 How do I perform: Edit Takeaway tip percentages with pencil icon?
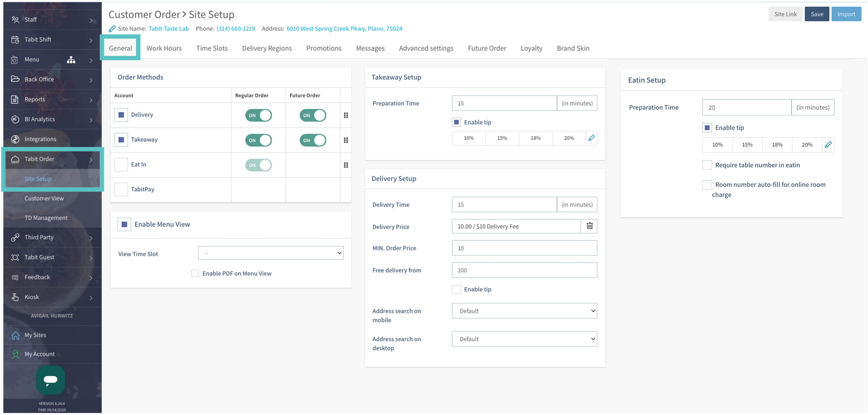click(x=591, y=138)
